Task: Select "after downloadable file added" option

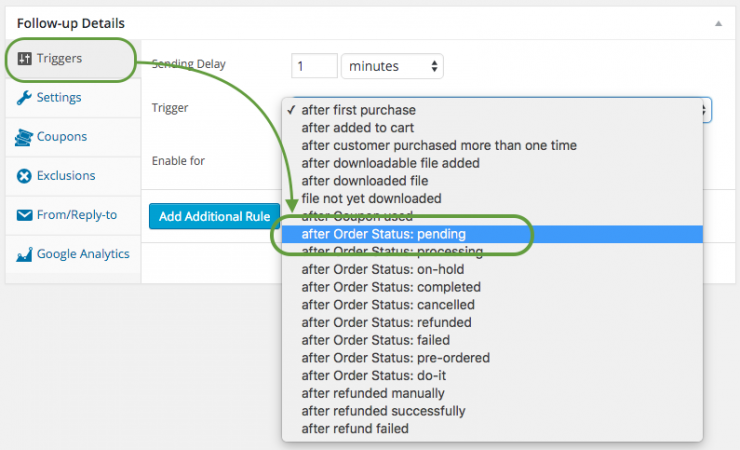Action: coord(492,163)
